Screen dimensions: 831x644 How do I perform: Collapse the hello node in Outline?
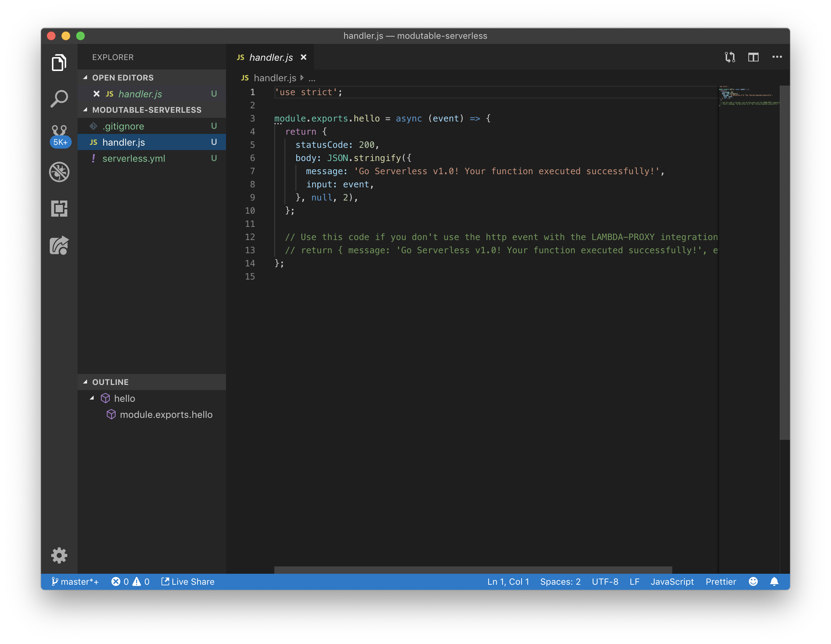[x=92, y=398]
